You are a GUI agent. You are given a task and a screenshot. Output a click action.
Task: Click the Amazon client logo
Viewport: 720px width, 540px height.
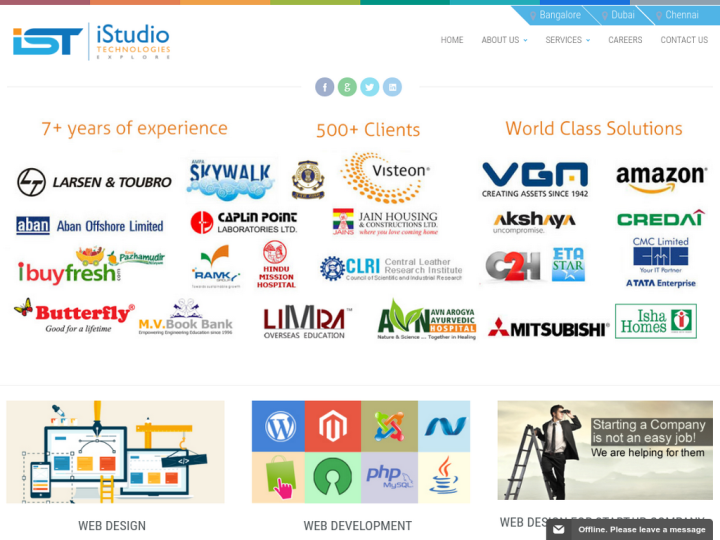click(661, 178)
